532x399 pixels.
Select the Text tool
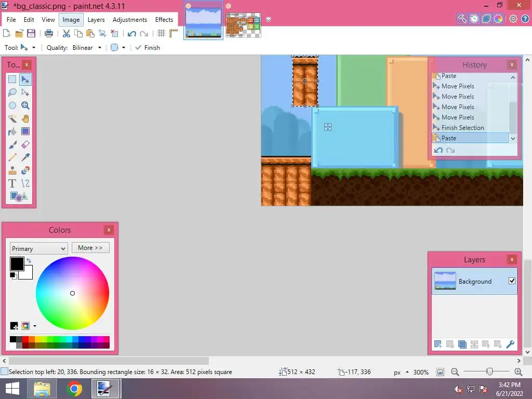point(12,183)
